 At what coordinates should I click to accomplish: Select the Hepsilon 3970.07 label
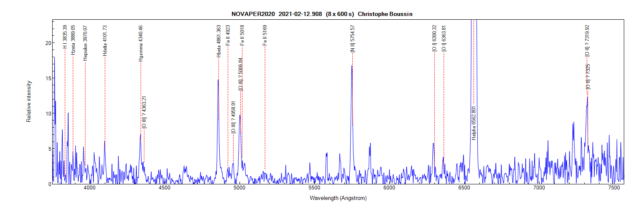(85, 43)
